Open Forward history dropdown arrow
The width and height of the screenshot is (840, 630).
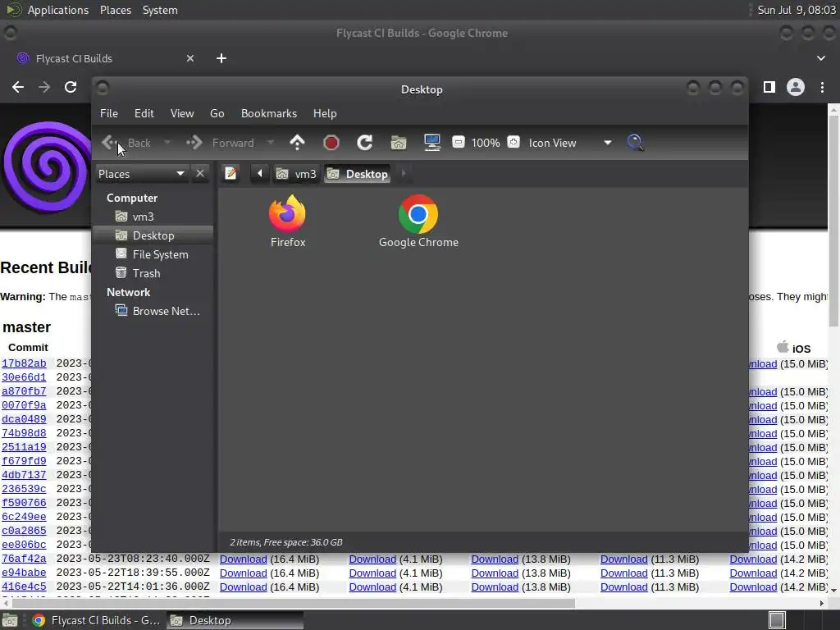271,143
